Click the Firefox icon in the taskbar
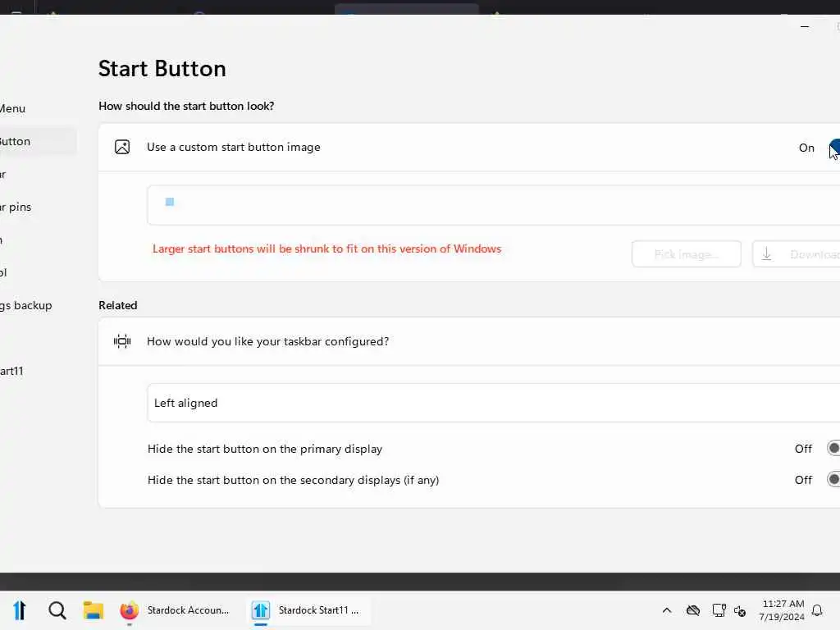 [x=129, y=610]
